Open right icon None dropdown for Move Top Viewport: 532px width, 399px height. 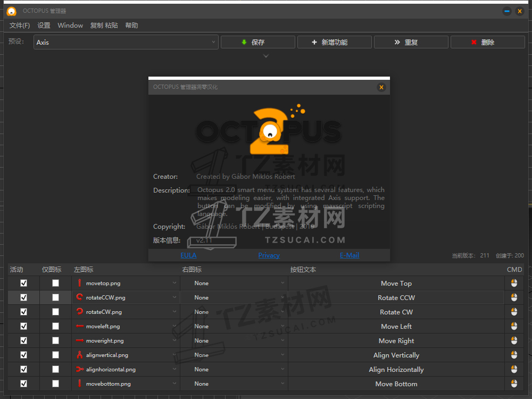tap(234, 283)
